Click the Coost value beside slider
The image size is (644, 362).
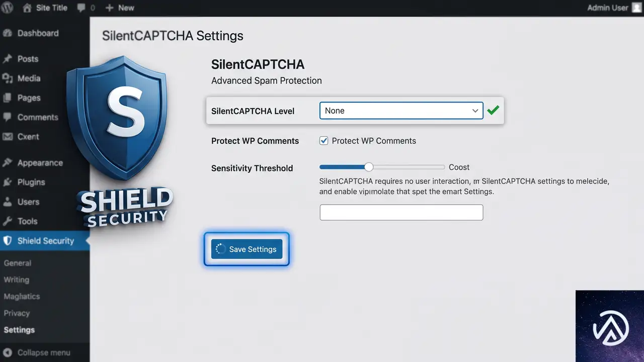[459, 167]
